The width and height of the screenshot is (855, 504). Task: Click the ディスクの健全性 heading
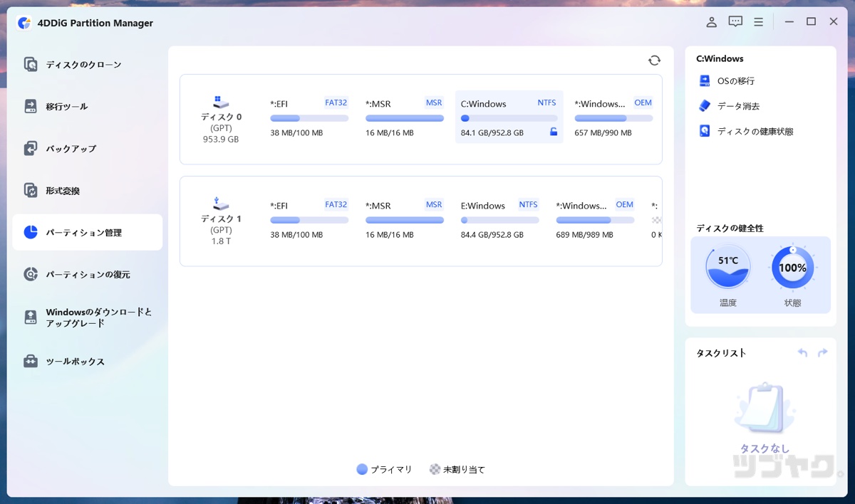pos(730,228)
